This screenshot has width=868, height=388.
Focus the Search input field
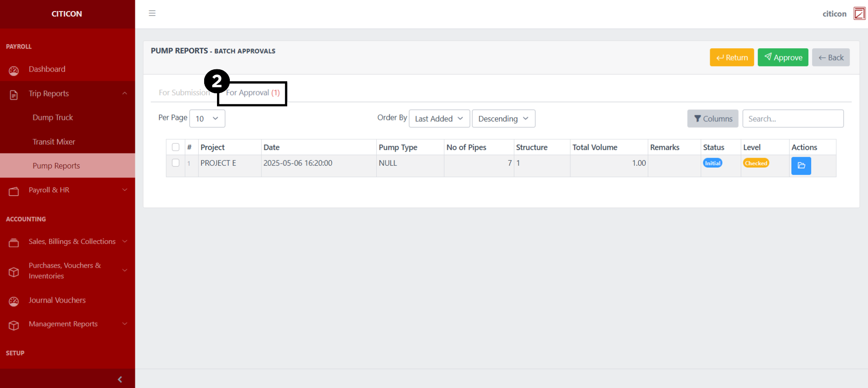click(792, 118)
